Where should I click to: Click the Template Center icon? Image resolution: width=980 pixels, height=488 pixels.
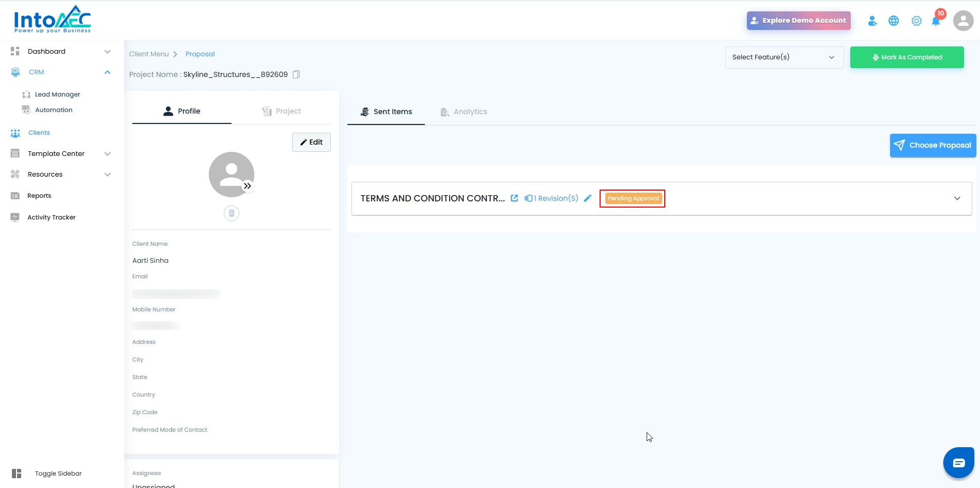[15, 153]
